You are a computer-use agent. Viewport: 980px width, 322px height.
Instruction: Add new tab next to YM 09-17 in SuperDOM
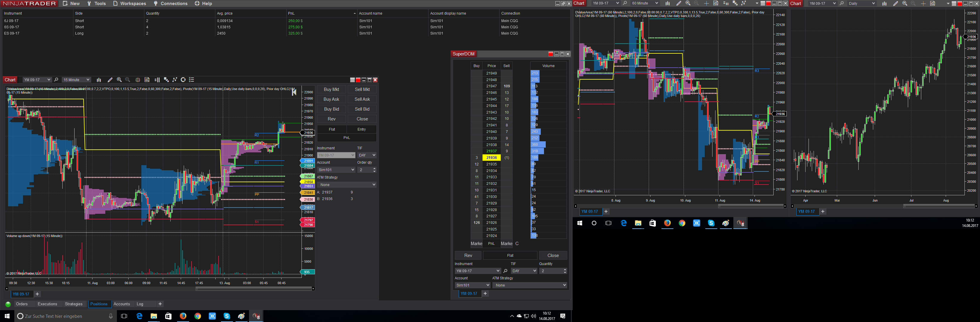tap(485, 293)
